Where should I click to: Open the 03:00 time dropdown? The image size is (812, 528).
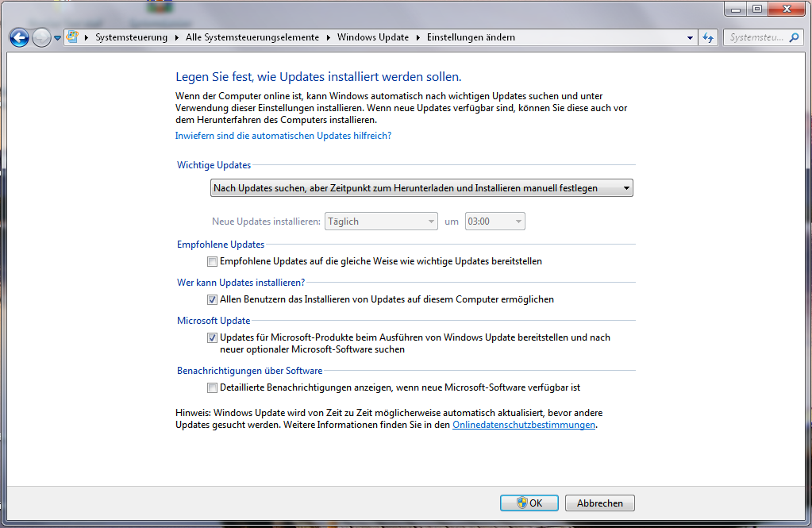point(495,222)
